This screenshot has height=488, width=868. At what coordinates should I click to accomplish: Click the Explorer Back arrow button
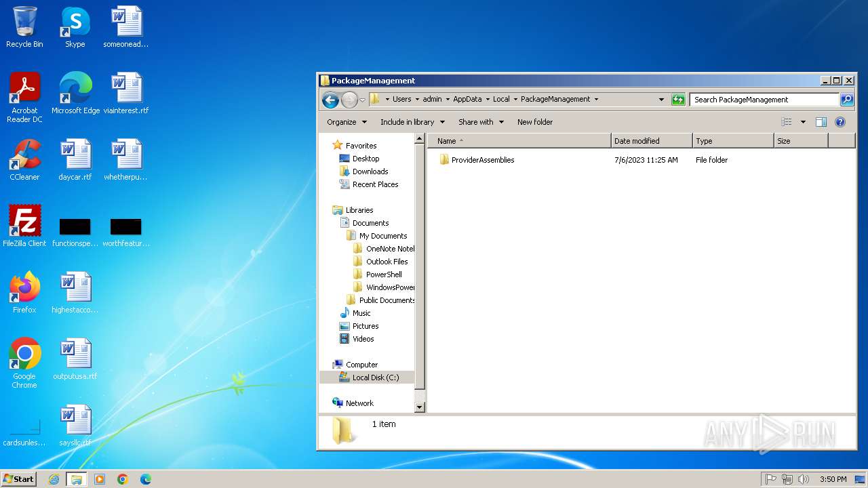tap(330, 100)
